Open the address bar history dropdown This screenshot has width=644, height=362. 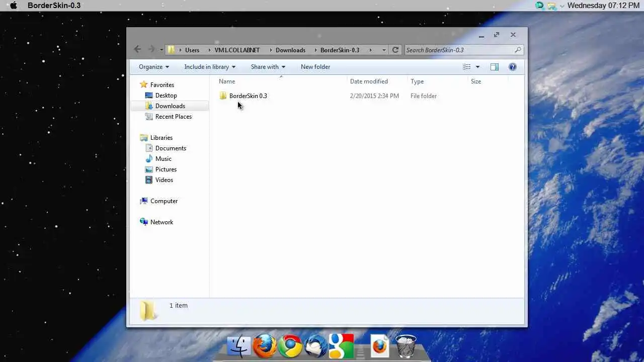(384, 50)
